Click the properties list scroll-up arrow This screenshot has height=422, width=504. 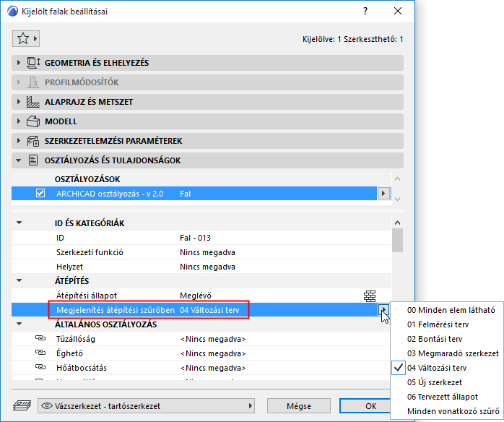398,223
